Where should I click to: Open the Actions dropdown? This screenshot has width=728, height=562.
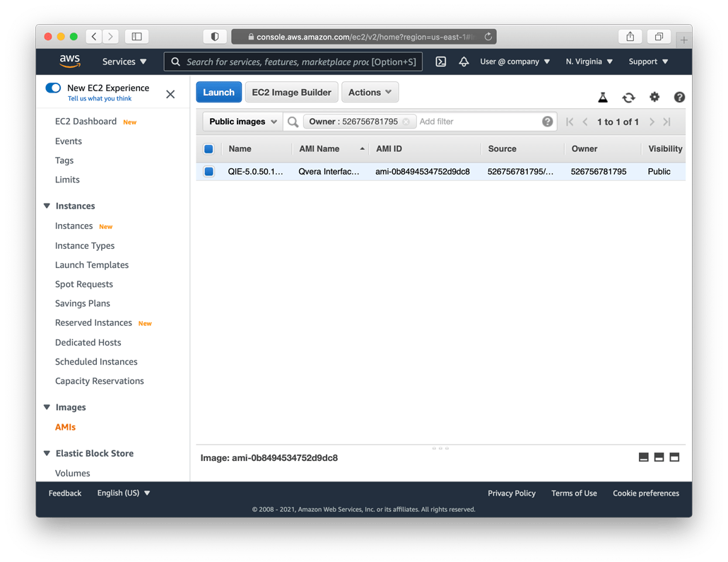coord(370,92)
